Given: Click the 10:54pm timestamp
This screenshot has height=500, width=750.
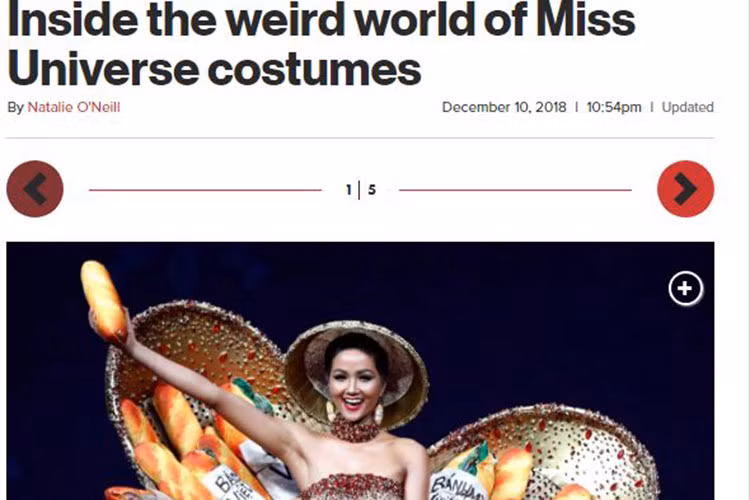Looking at the screenshot, I should (614, 107).
